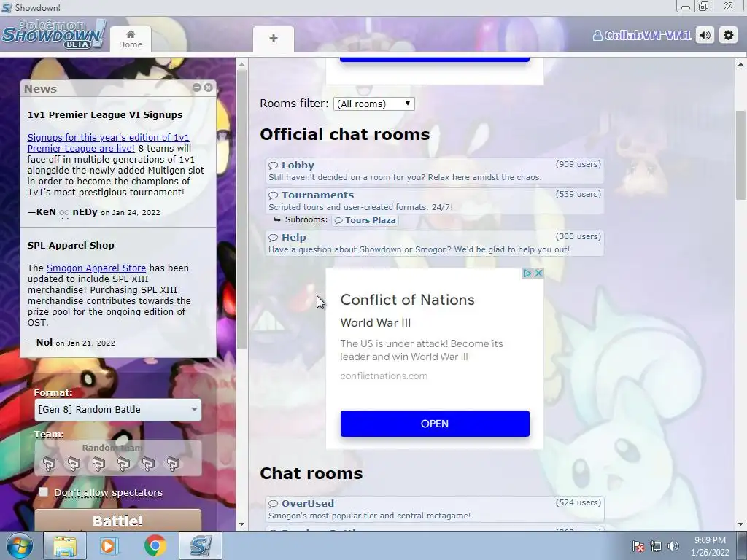
Task: Click the Official chat rooms heading
Action: [344, 134]
